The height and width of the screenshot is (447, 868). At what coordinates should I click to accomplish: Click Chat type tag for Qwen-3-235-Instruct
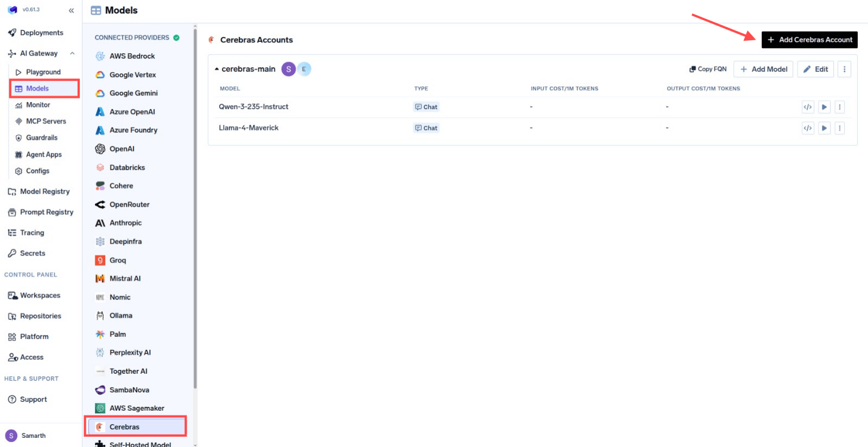pyautogui.click(x=426, y=107)
